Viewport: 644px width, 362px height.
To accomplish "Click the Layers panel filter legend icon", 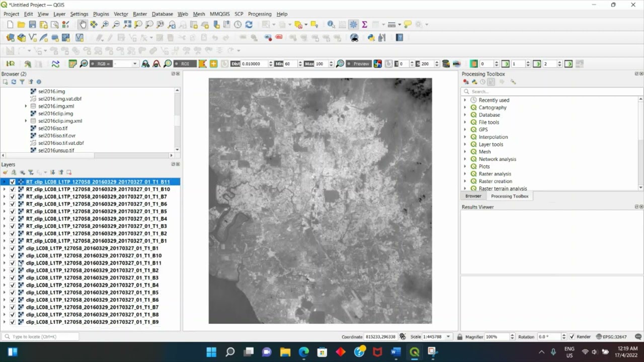I will 31,172.
